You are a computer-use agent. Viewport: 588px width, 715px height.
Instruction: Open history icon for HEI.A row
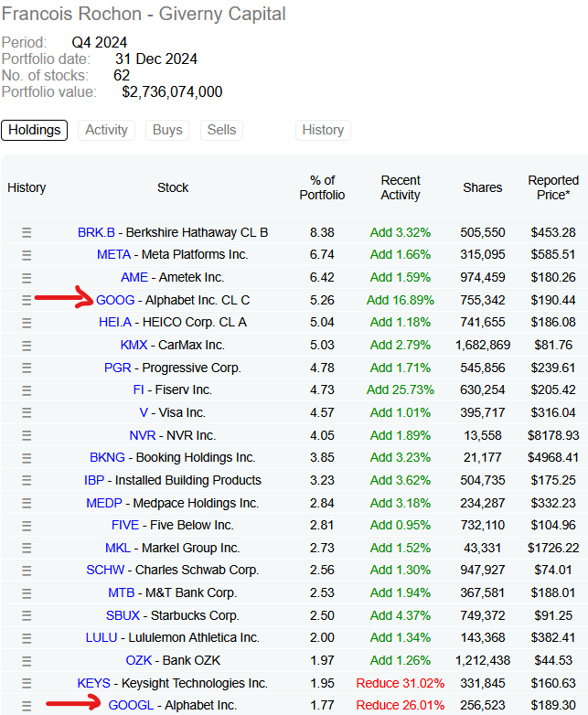[27, 323]
